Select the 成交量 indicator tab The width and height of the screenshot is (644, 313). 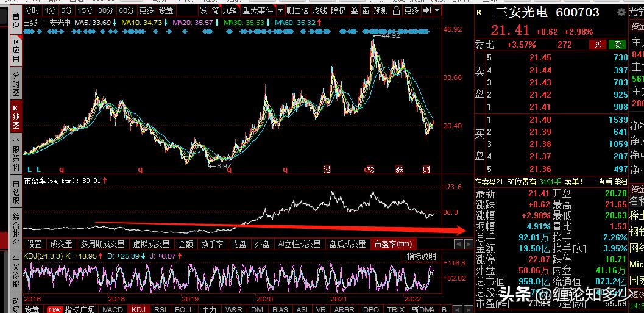pos(61,244)
